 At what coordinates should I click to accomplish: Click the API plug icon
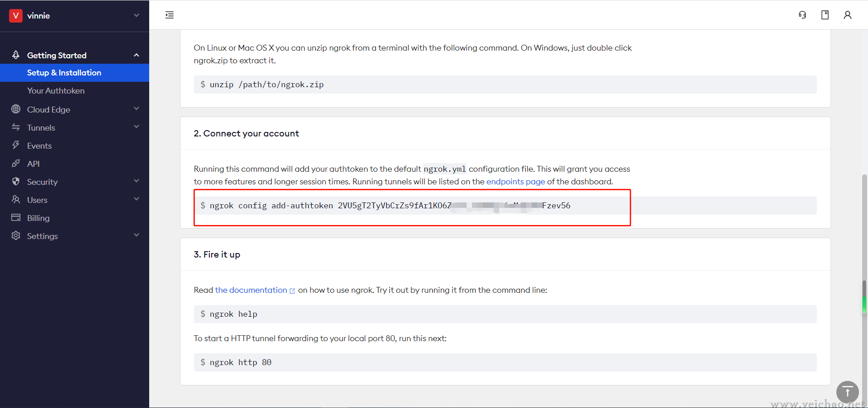16,163
